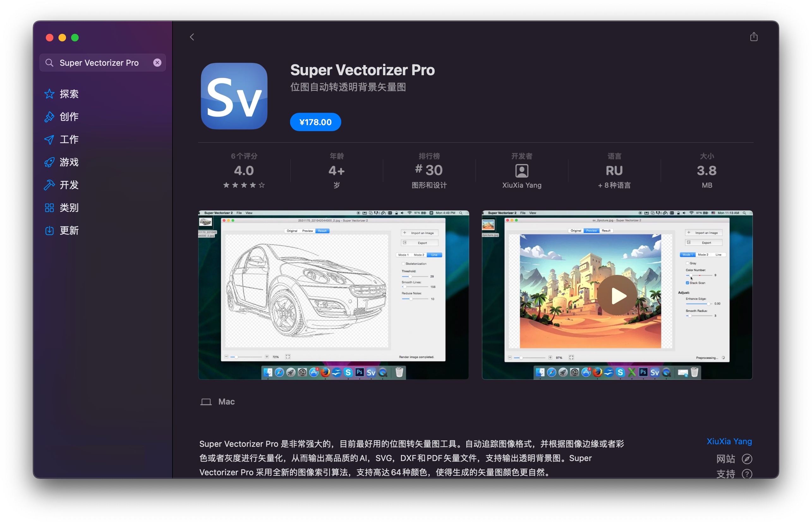The width and height of the screenshot is (812, 522).
Task: Click the Mac laptop icon
Action: 206,402
